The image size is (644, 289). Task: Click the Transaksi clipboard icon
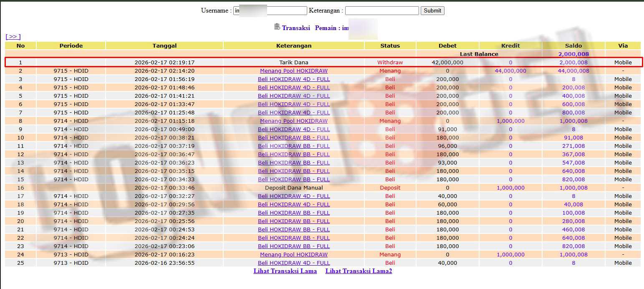tap(277, 27)
